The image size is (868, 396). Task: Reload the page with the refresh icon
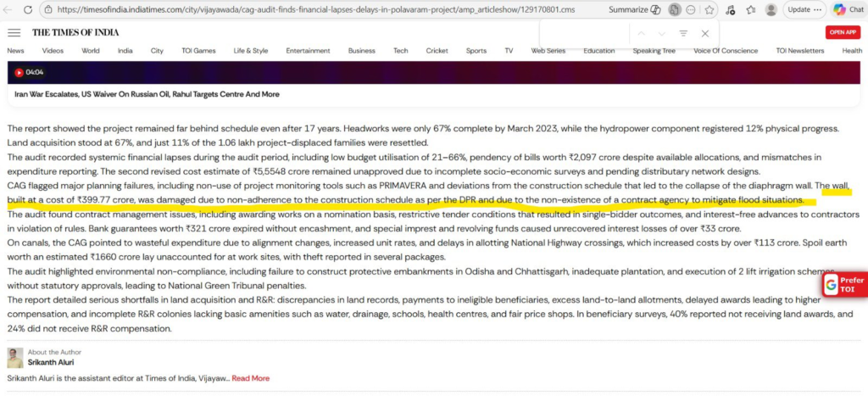[28, 9]
